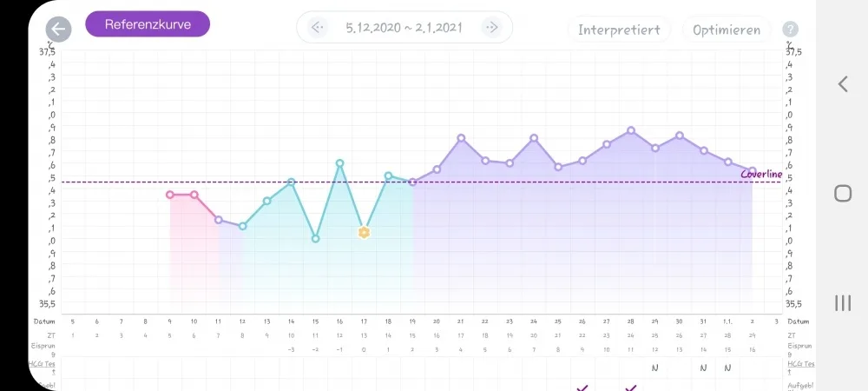Select peak temperature point on date 28
This screenshot has height=391, width=868.
(630, 130)
